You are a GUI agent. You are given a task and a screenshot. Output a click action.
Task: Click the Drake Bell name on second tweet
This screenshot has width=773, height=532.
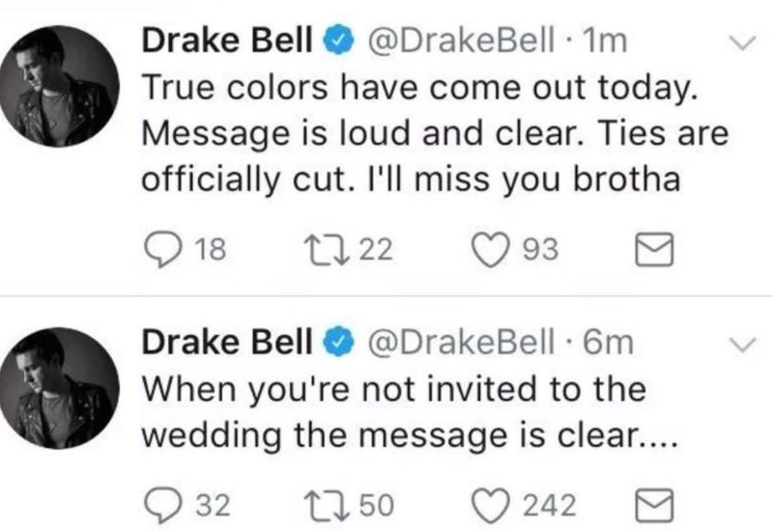227,342
